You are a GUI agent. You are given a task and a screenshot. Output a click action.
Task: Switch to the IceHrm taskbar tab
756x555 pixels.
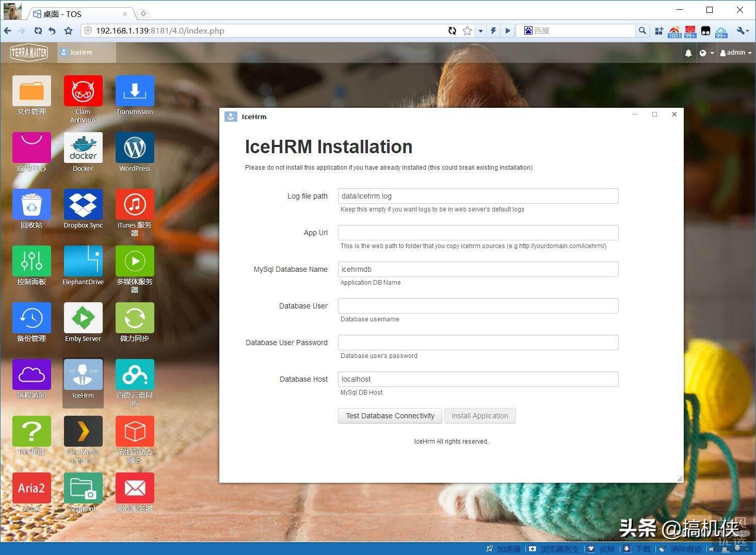(x=87, y=53)
